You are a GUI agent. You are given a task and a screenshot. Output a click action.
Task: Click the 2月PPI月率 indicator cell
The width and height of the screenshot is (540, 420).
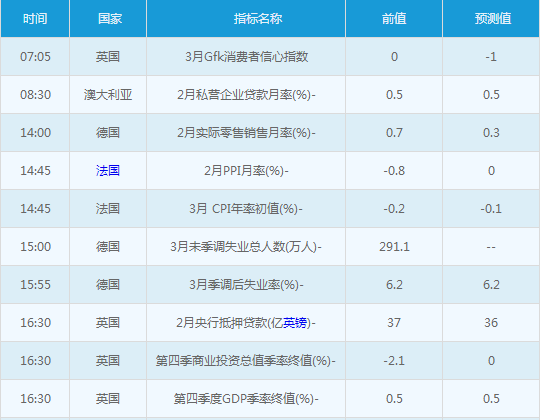pyautogui.click(x=246, y=171)
